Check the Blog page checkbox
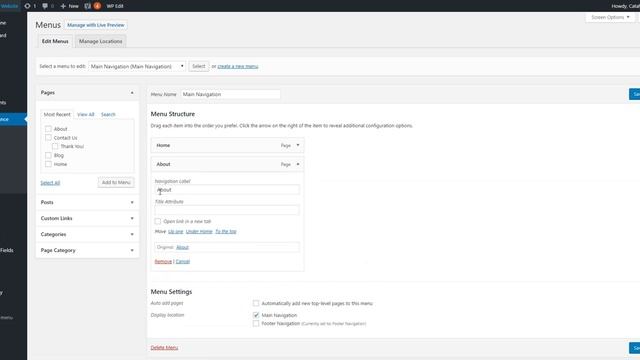The height and width of the screenshot is (360, 640). pos(48,155)
